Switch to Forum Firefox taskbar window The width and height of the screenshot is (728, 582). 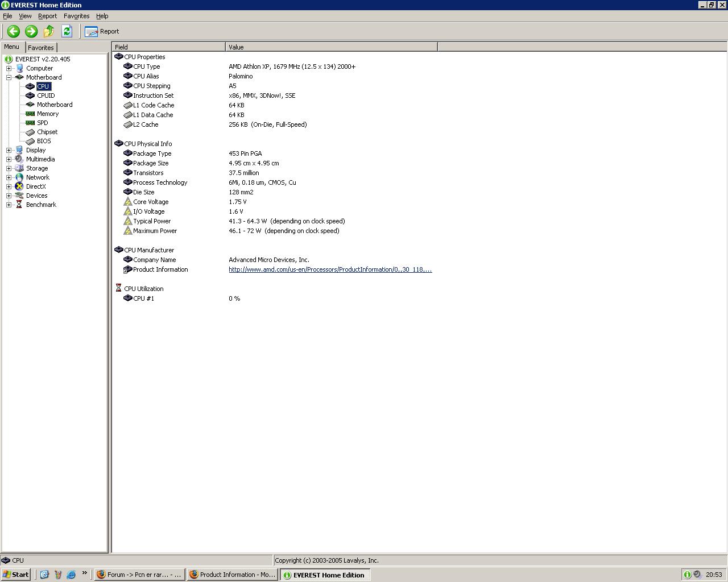point(139,575)
